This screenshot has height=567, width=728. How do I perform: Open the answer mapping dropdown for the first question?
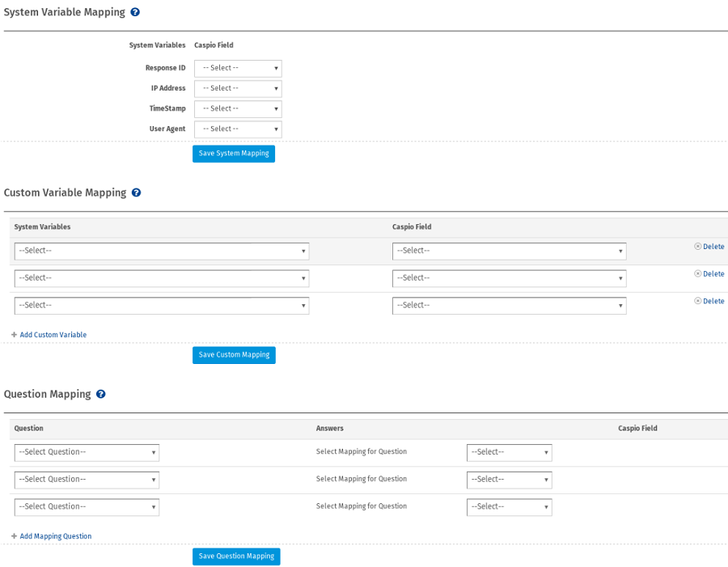[509, 452]
